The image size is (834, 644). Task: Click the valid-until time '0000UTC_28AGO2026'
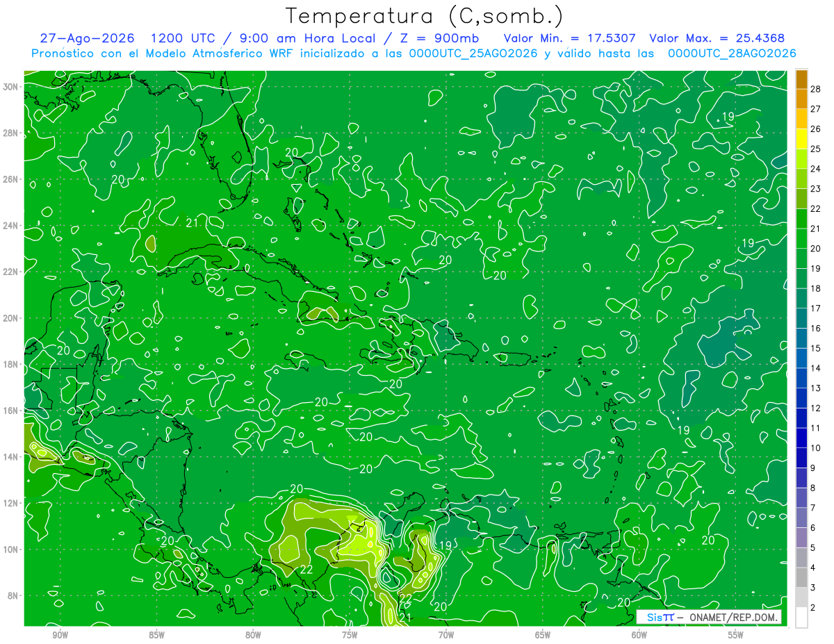[732, 53]
